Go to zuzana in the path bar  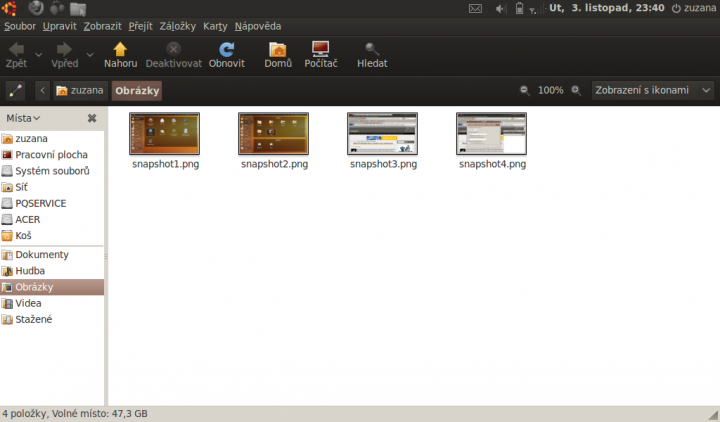click(x=80, y=90)
